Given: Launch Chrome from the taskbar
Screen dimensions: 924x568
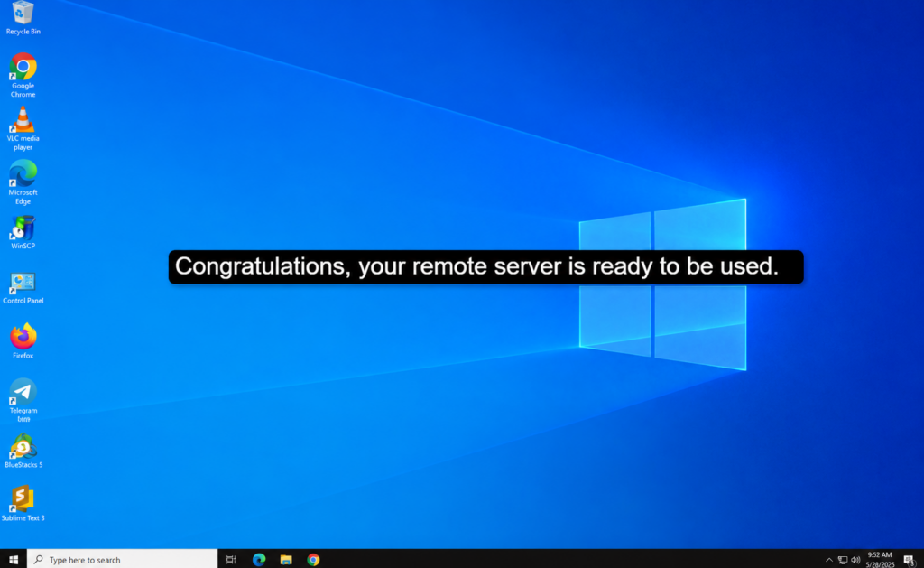Looking at the screenshot, I should 313,559.
